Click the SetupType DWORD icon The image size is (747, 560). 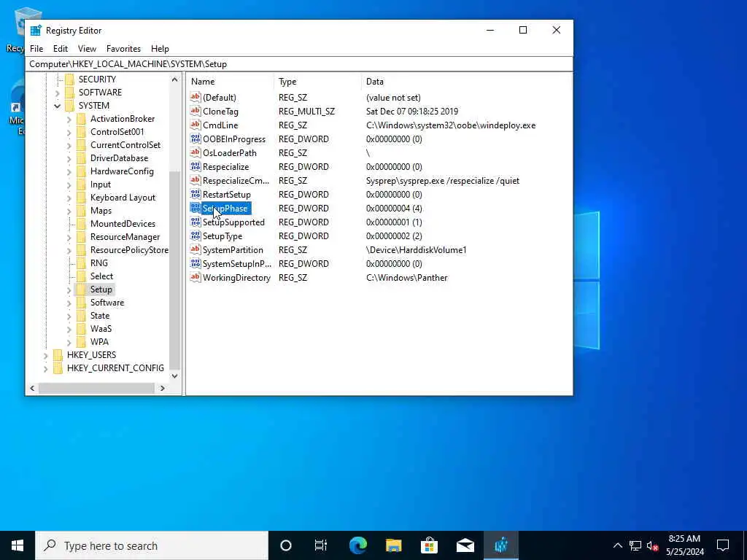tap(196, 236)
